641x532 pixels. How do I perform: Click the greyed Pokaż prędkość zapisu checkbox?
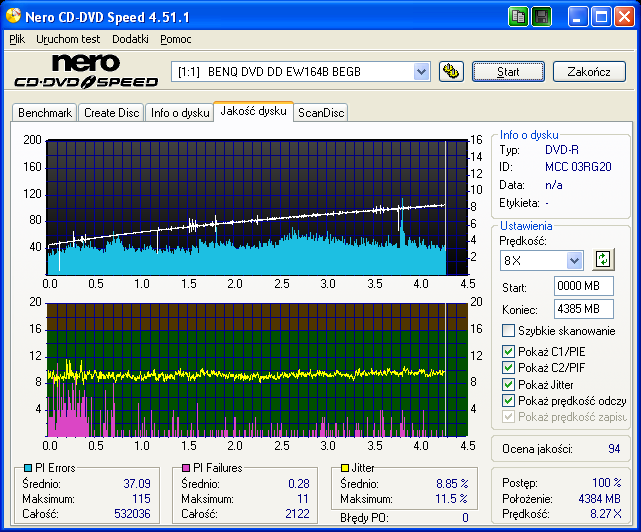(x=508, y=417)
